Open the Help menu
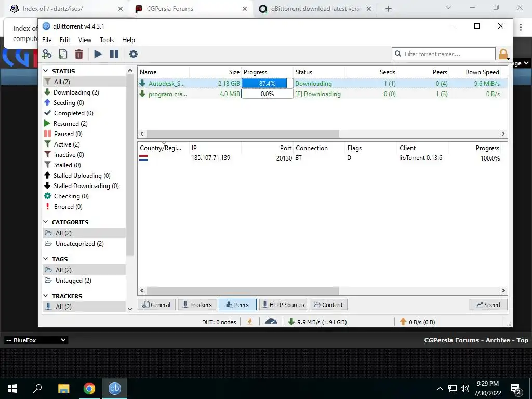Screen dimensions: 532x399 click(129, 39)
